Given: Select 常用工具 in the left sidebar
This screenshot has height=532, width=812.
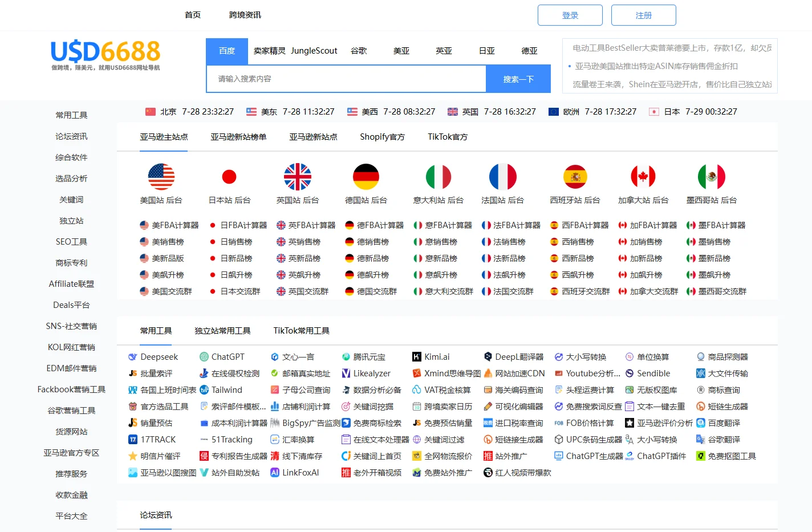Looking at the screenshot, I should [71, 115].
